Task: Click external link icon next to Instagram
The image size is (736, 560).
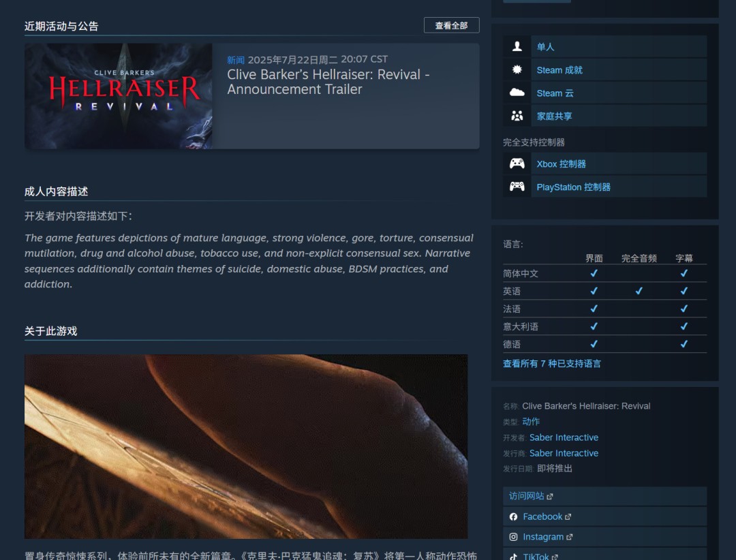Action: [x=569, y=537]
